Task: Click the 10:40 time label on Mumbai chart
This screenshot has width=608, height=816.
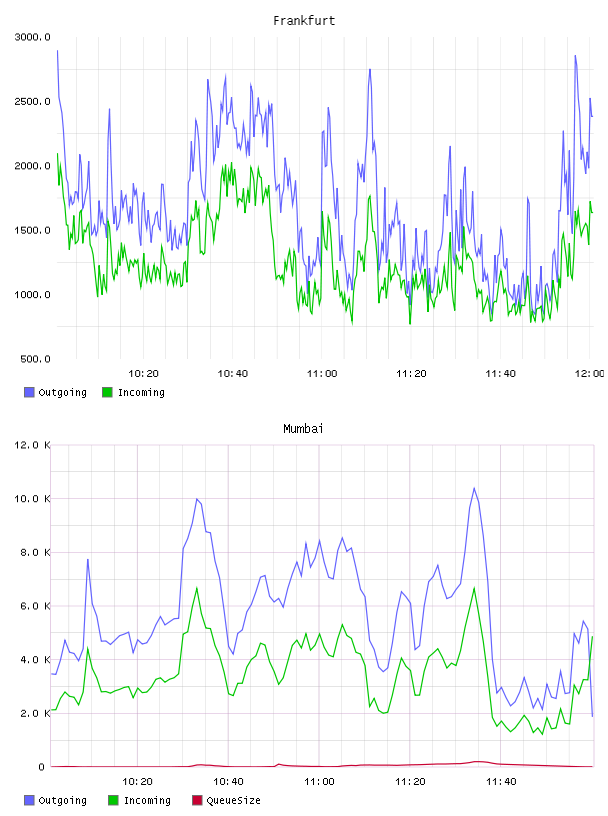Action: point(228,782)
